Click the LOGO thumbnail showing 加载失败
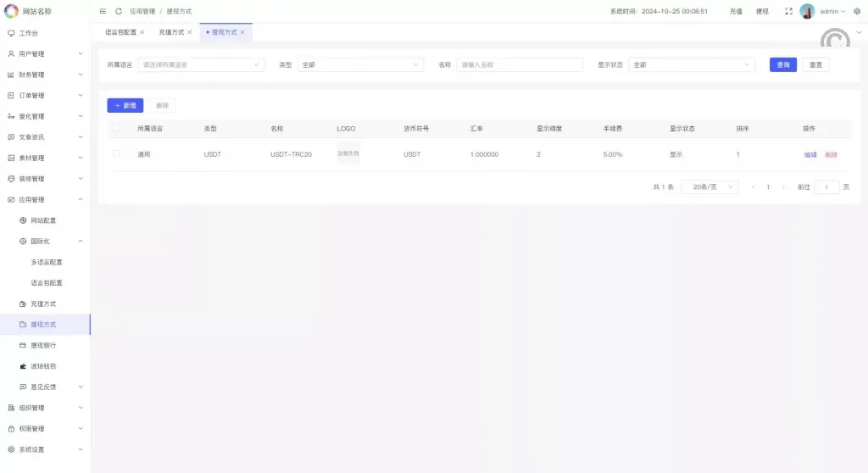This screenshot has height=473, width=868. 348,153
